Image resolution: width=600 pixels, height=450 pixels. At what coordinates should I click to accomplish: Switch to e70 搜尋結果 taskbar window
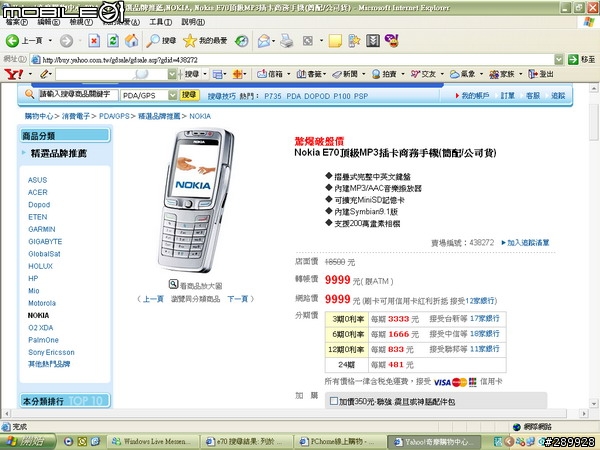[248, 442]
